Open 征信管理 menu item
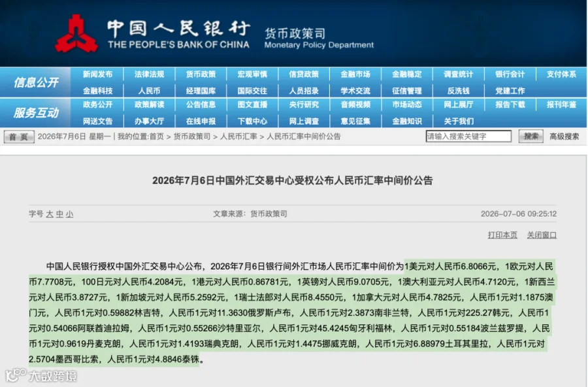The height and width of the screenshot is (387, 588). tap(407, 91)
